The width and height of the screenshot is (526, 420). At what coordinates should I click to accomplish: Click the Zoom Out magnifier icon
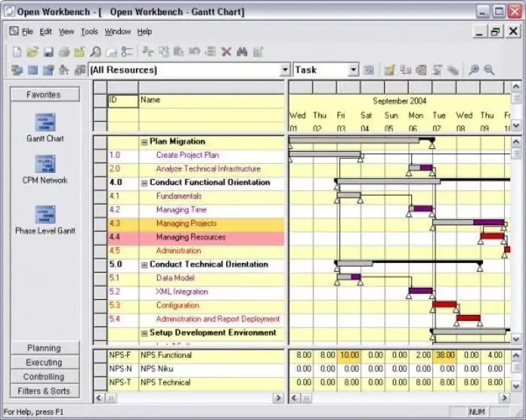coord(489,70)
